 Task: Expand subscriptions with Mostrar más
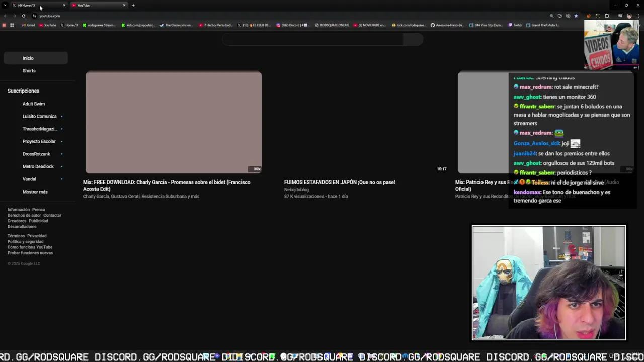(x=36, y=192)
